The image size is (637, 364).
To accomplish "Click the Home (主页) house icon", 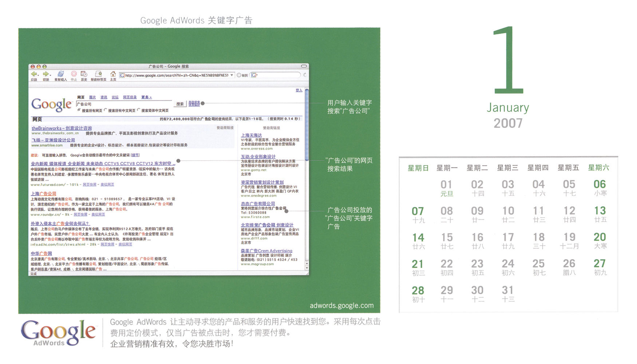I will coord(113,74).
